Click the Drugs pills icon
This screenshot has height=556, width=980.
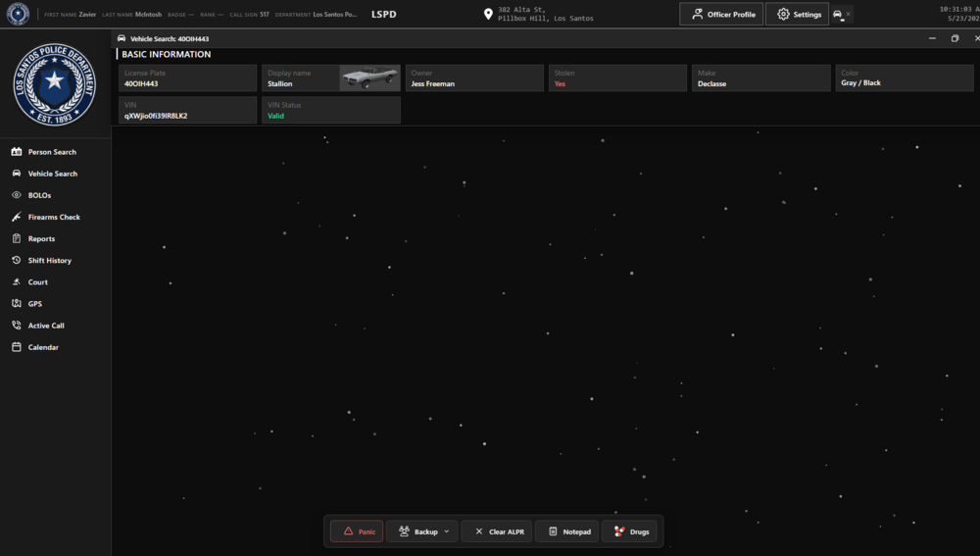point(619,531)
